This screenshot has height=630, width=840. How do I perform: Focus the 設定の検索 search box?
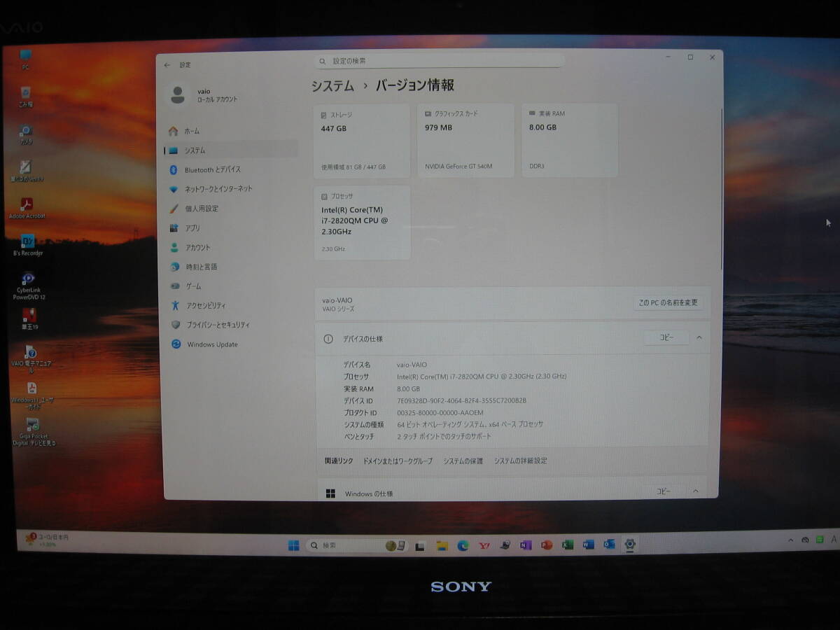tap(439, 61)
